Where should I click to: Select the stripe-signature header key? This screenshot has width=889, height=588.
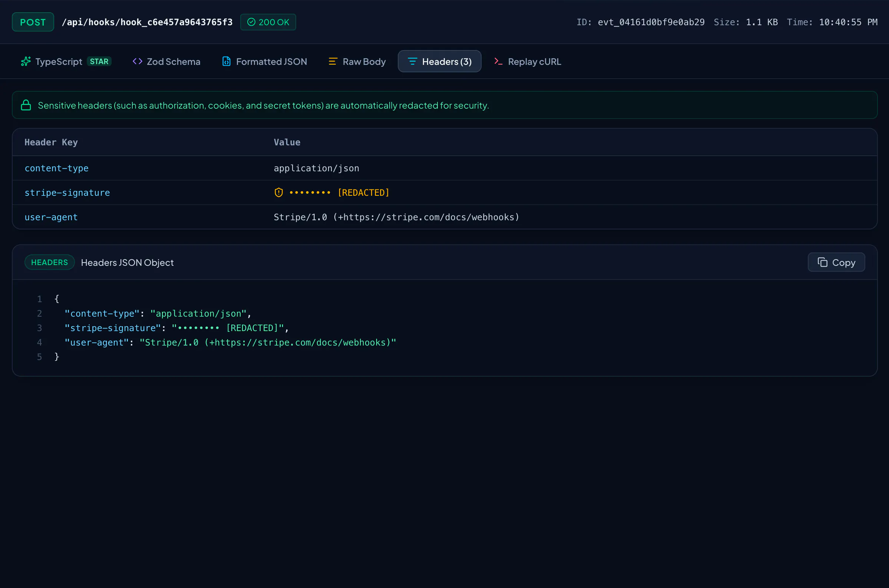(67, 193)
